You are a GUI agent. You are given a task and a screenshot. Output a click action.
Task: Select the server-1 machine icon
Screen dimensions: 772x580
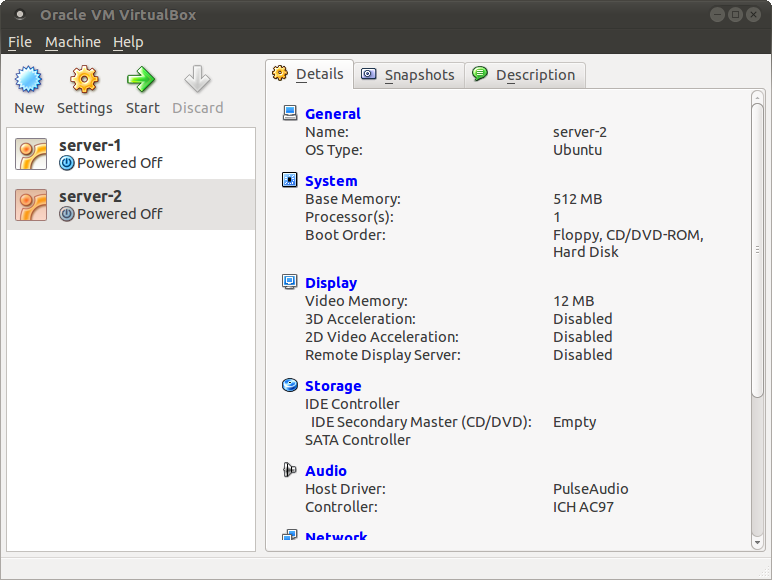pyautogui.click(x=31, y=154)
